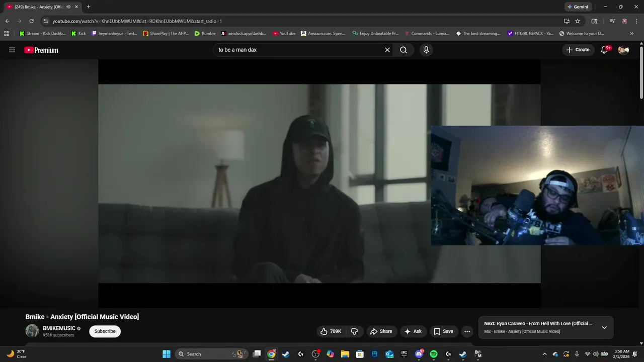Subscribe to BMIKEMUSIC
Screen dimensions: 644x362
105,331
